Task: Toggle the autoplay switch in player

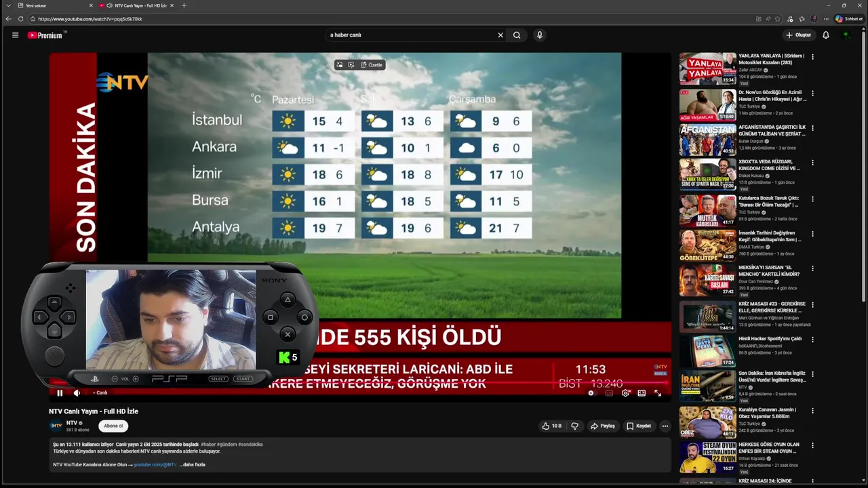Action: [x=591, y=393]
